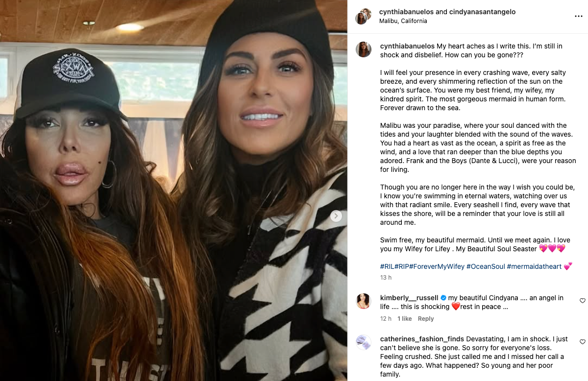The height and width of the screenshot is (381, 588).
Task: Open stacked profile avatars in post header
Action: pos(363,16)
